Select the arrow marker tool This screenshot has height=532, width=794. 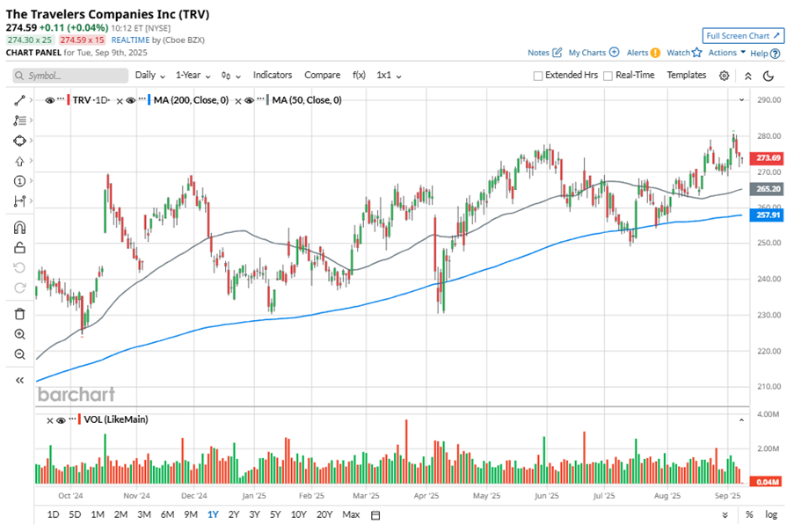[19, 162]
